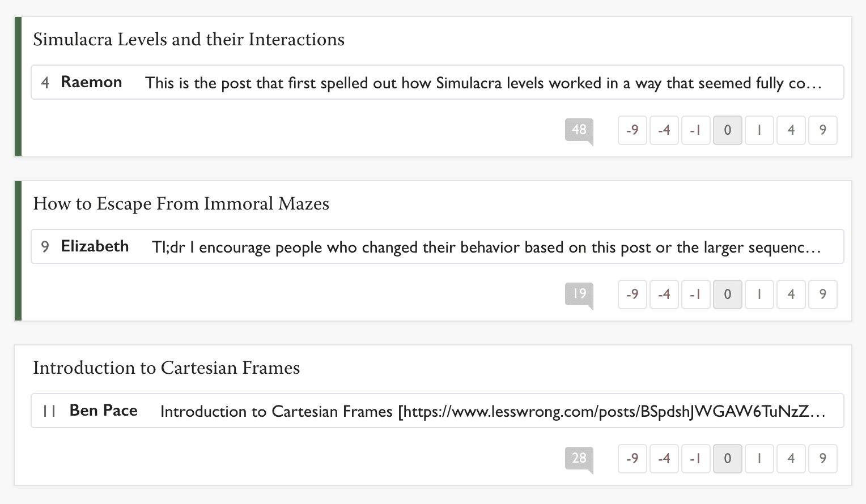The image size is (866, 504).
Task: Vote 1 on Introduction to Cartesian Frames
Action: coord(759,459)
